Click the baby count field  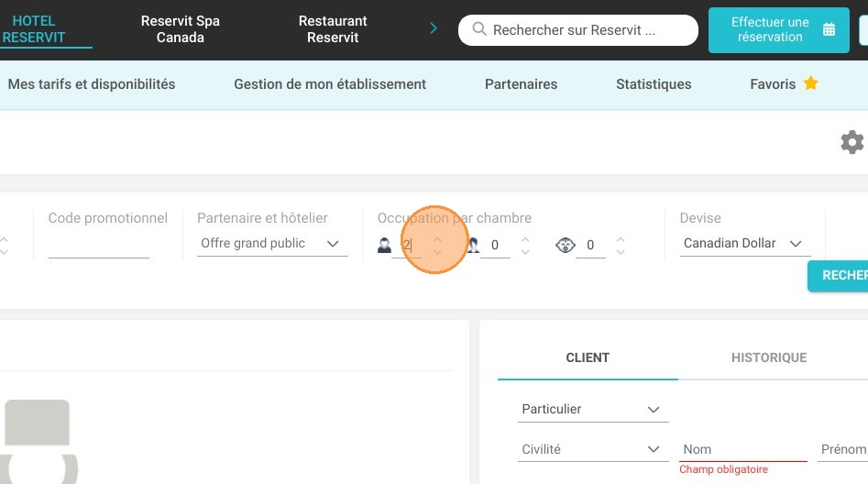point(590,245)
